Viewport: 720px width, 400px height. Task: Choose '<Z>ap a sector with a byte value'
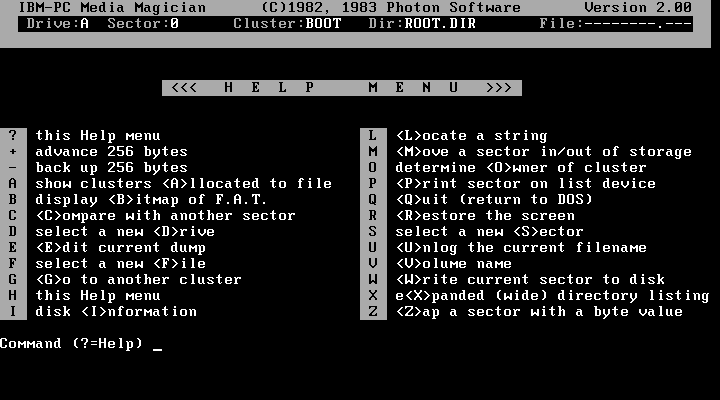click(x=539, y=312)
